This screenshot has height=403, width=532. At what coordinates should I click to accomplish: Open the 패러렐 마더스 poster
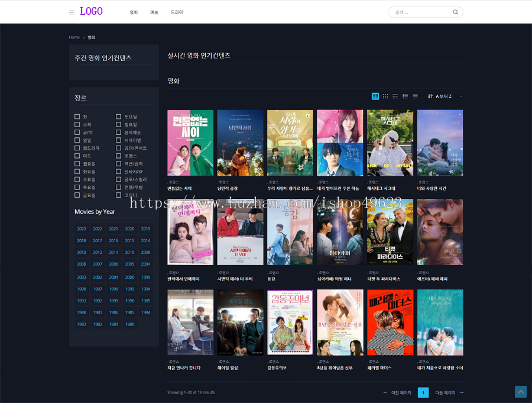(x=390, y=323)
